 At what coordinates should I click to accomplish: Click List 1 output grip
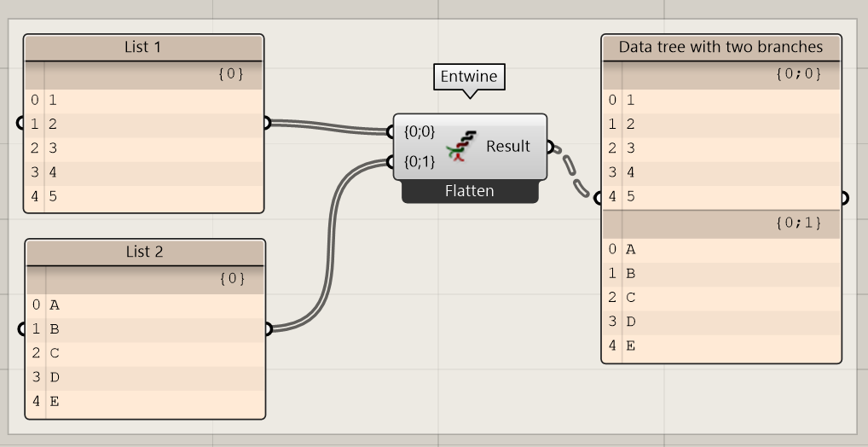tap(265, 124)
